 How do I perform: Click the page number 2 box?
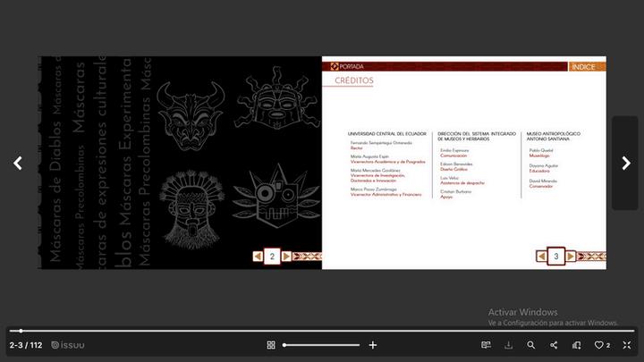[272, 257]
